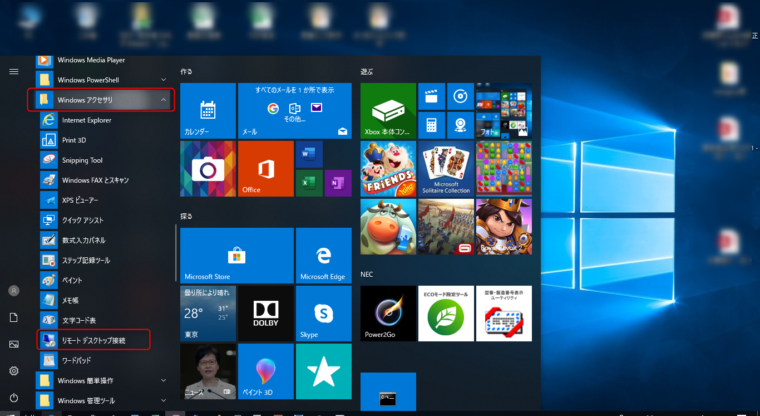
Task: Open the Xbox 本体コンパニオン tile
Action: [x=388, y=111]
